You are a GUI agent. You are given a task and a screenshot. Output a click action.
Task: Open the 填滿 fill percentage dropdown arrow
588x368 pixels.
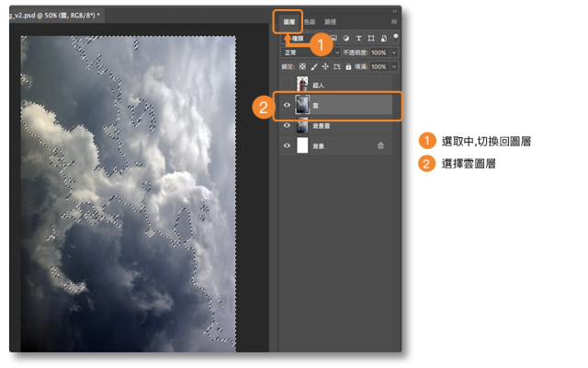394,67
